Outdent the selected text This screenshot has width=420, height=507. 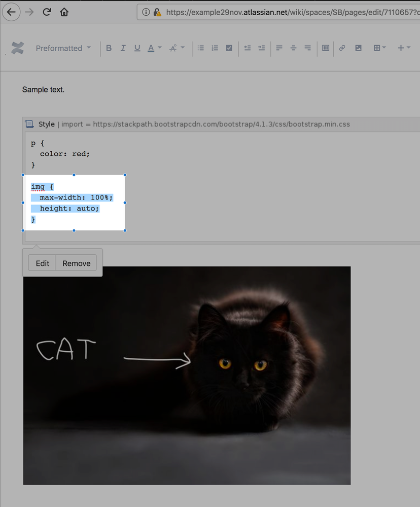[x=248, y=48]
